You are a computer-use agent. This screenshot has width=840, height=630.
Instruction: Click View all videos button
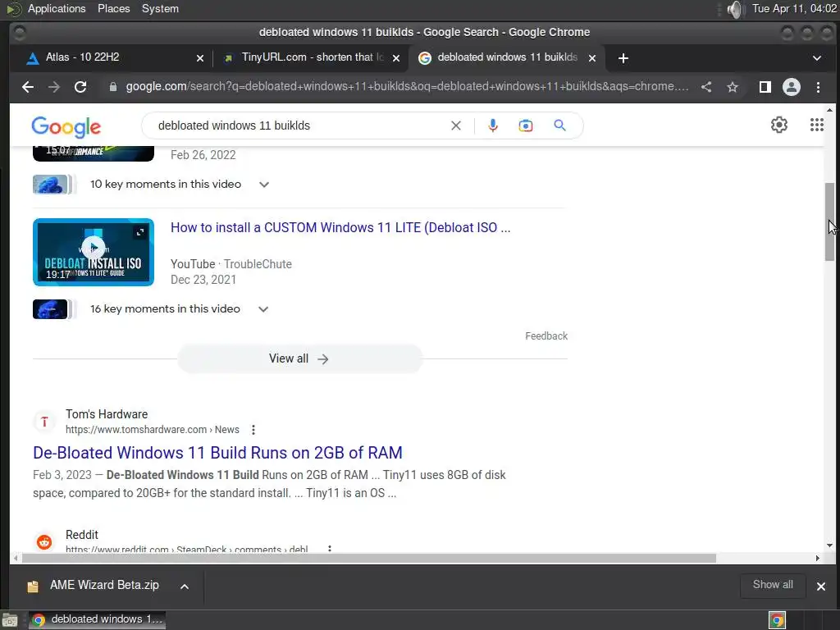299,358
